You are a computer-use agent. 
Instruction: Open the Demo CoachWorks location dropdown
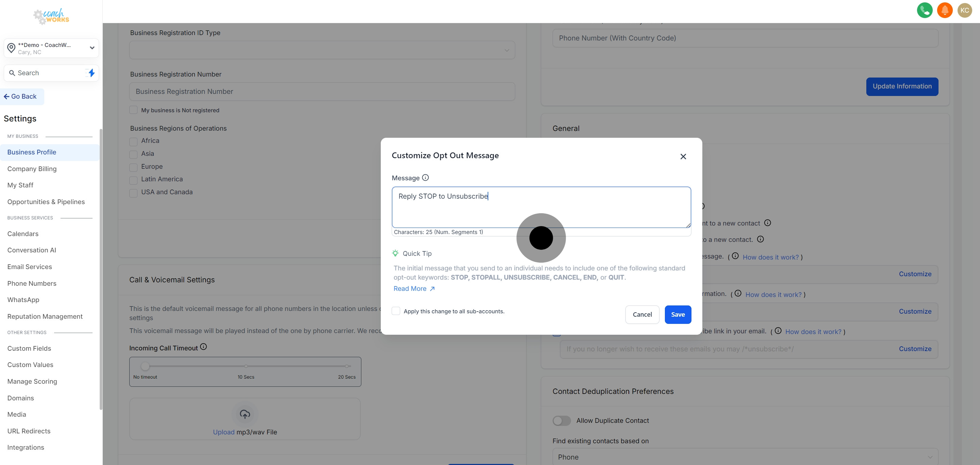pos(51,48)
